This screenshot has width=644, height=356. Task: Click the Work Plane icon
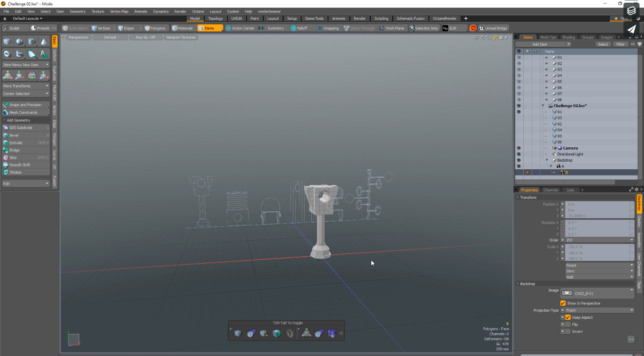tap(392, 28)
